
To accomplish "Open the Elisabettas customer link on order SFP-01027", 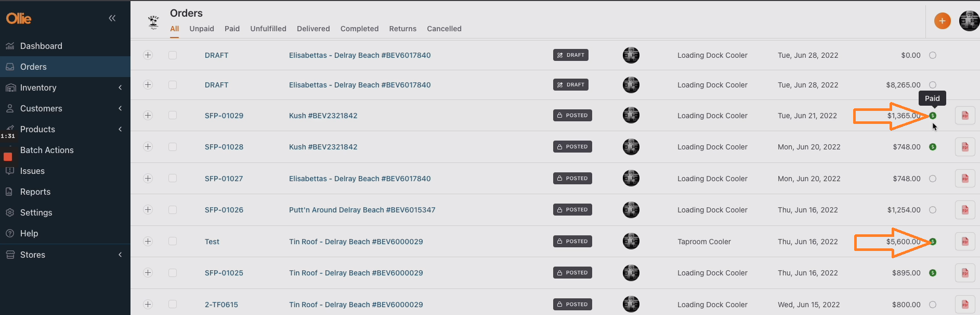I will click(360, 179).
